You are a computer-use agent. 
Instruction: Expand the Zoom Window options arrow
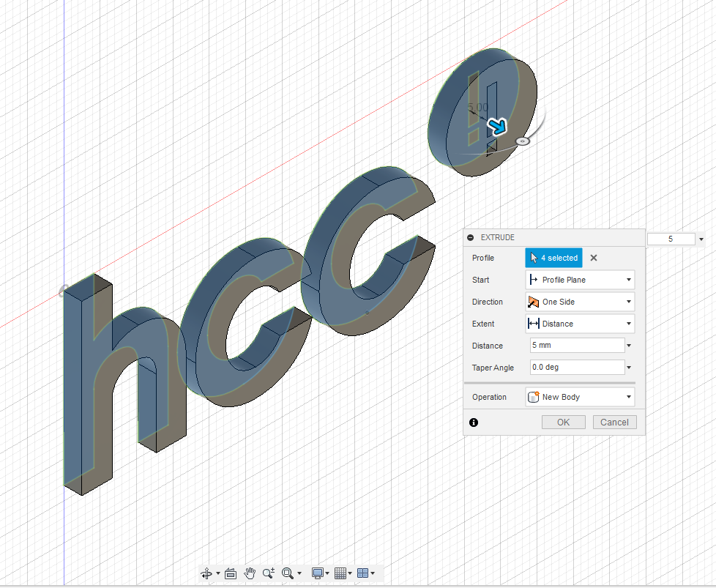coord(299,573)
